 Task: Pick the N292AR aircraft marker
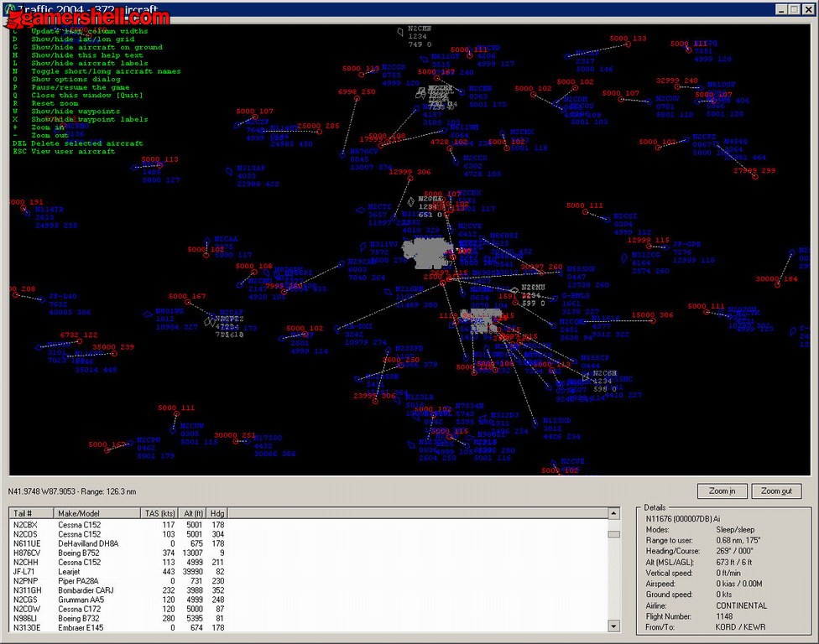tap(342, 263)
